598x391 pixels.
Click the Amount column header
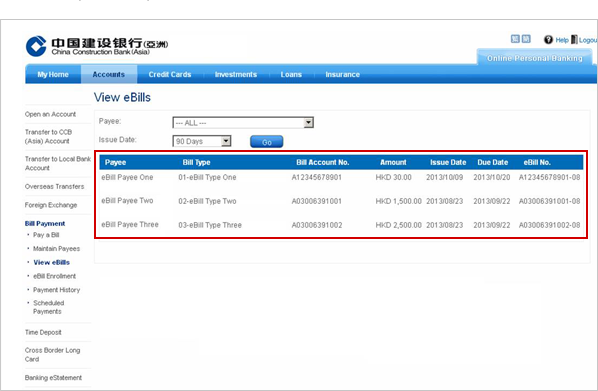pyautogui.click(x=393, y=162)
